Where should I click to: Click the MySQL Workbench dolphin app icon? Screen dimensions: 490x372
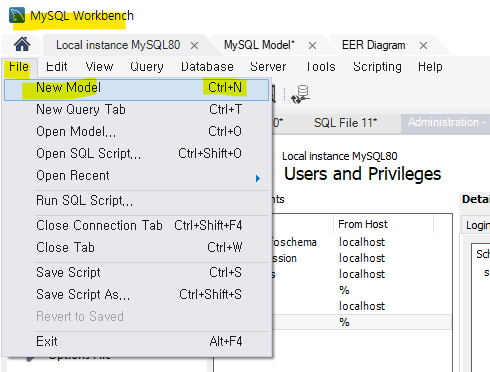point(17,15)
